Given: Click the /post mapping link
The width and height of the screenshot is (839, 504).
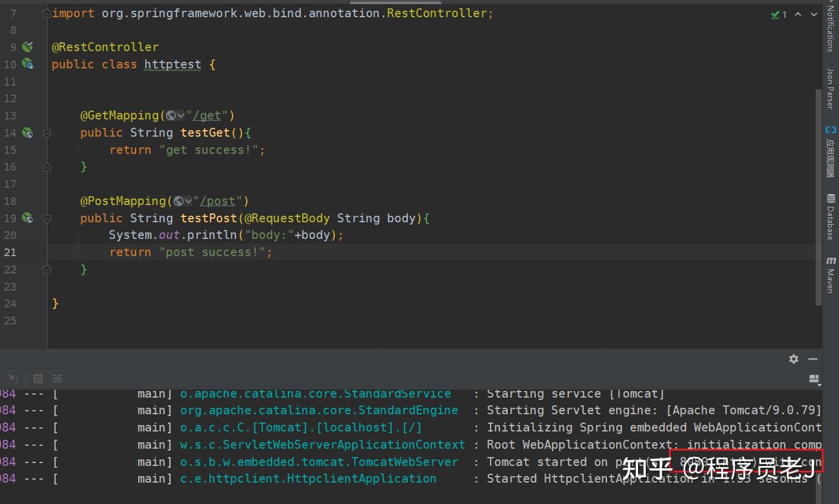Looking at the screenshot, I should (x=218, y=201).
